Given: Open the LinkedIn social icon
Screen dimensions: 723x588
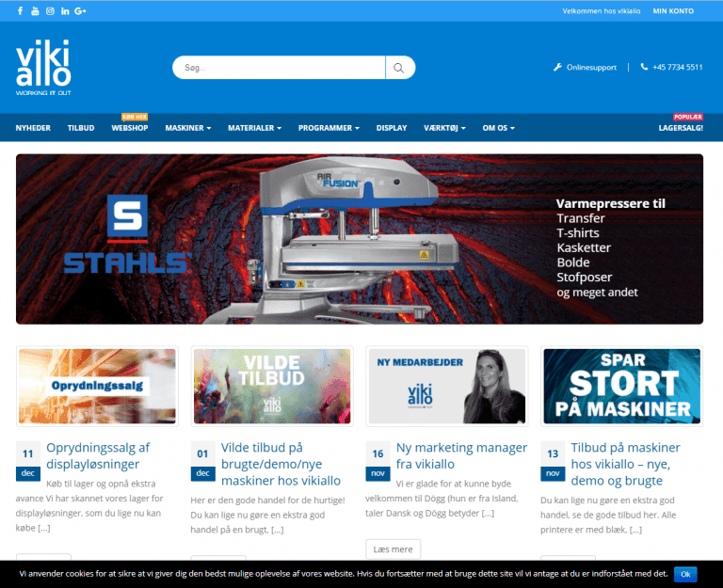Looking at the screenshot, I should point(65,11).
